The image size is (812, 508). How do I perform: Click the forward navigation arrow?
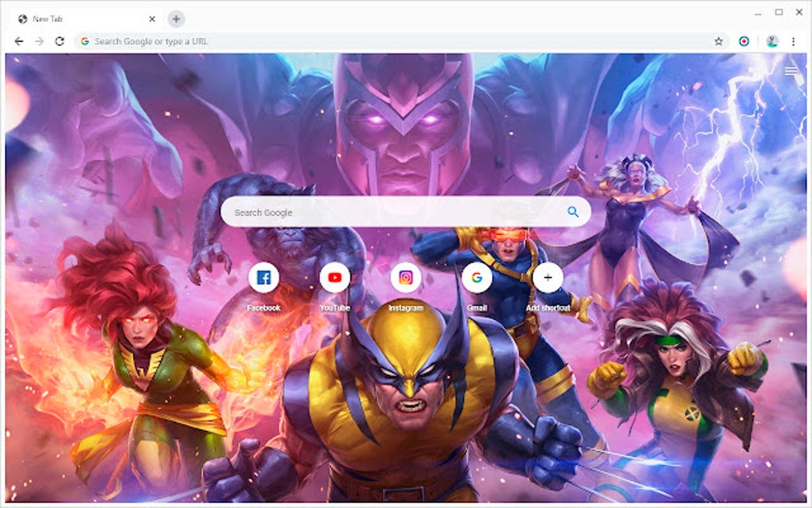click(x=38, y=41)
